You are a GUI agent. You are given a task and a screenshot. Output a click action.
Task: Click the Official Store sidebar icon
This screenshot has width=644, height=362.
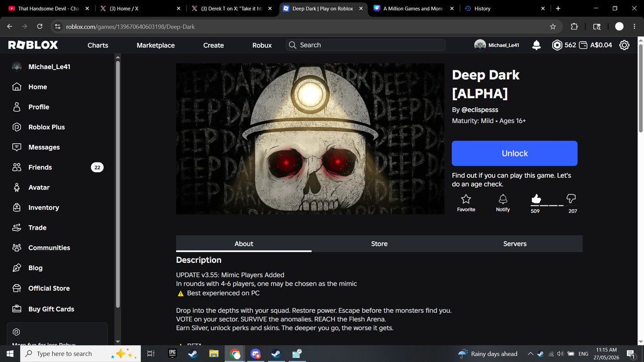tap(17, 288)
